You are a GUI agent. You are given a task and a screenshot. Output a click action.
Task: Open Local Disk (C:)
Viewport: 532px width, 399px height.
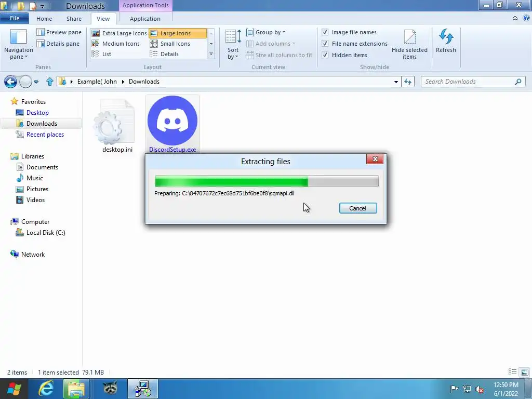click(46, 232)
